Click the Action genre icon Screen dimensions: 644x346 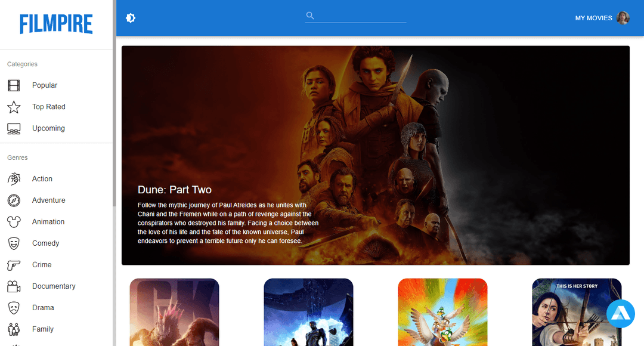(14, 179)
